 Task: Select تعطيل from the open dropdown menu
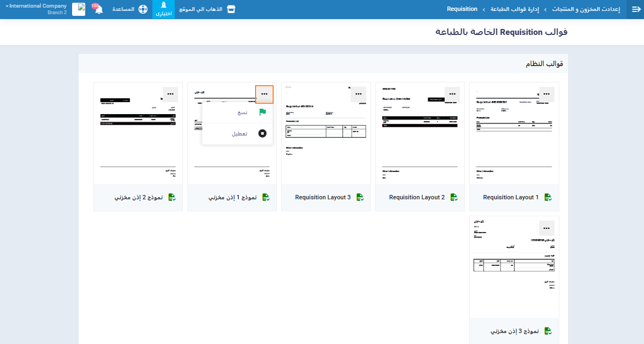pos(239,133)
